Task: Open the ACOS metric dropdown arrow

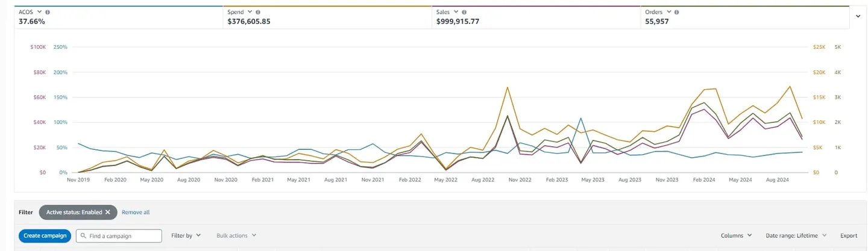Action: coord(39,12)
